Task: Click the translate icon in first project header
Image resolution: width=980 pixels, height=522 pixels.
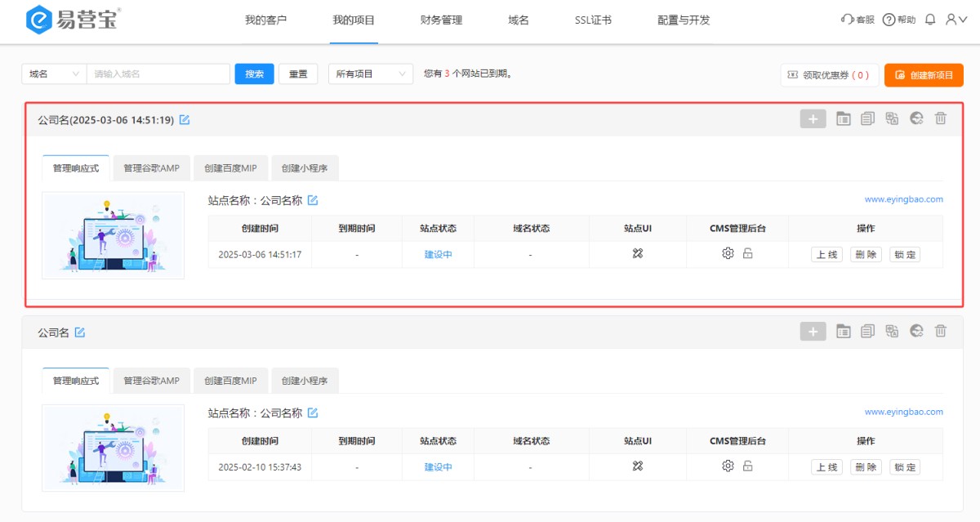Action: [x=892, y=118]
